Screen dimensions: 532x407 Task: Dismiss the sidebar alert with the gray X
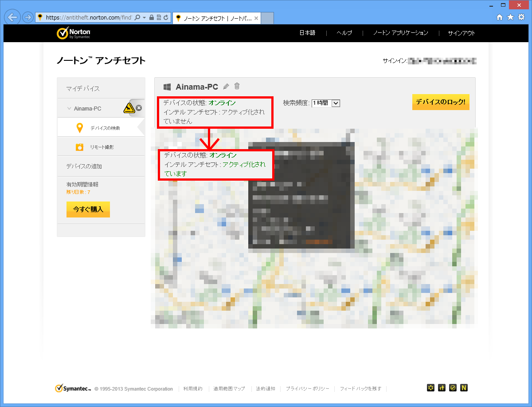139,108
